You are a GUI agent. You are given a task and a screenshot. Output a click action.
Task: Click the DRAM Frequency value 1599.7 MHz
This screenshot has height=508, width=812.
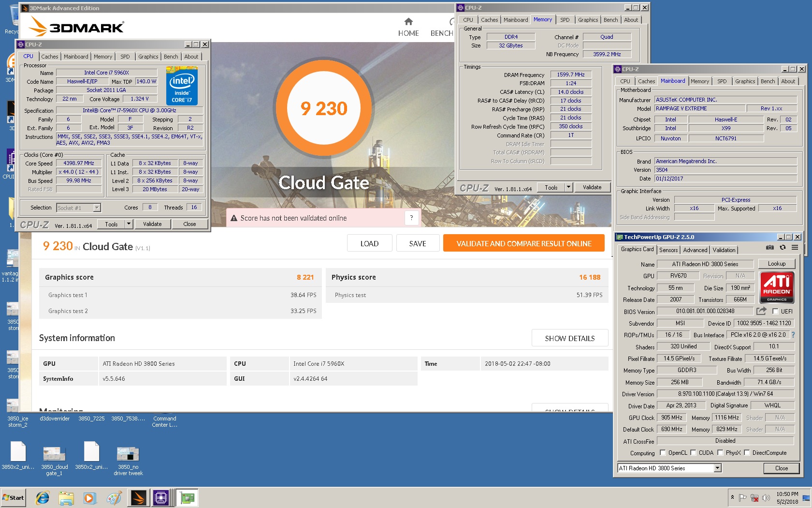(x=571, y=75)
